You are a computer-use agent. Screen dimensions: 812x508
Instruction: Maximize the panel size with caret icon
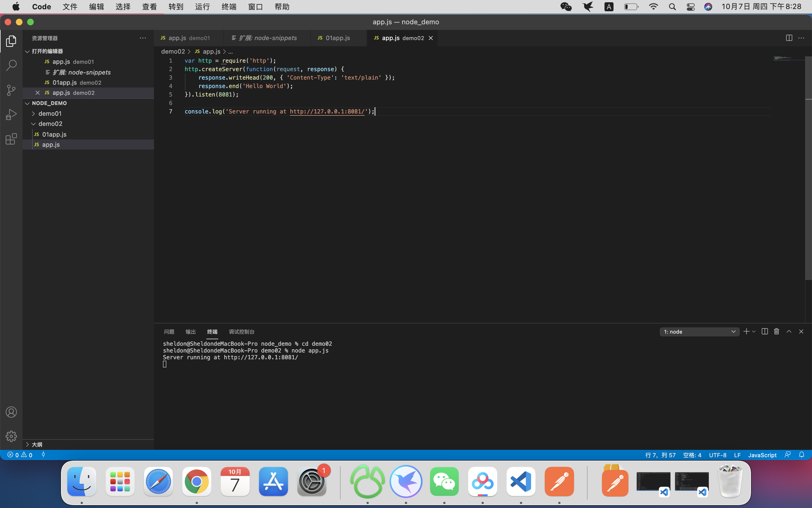(789, 332)
